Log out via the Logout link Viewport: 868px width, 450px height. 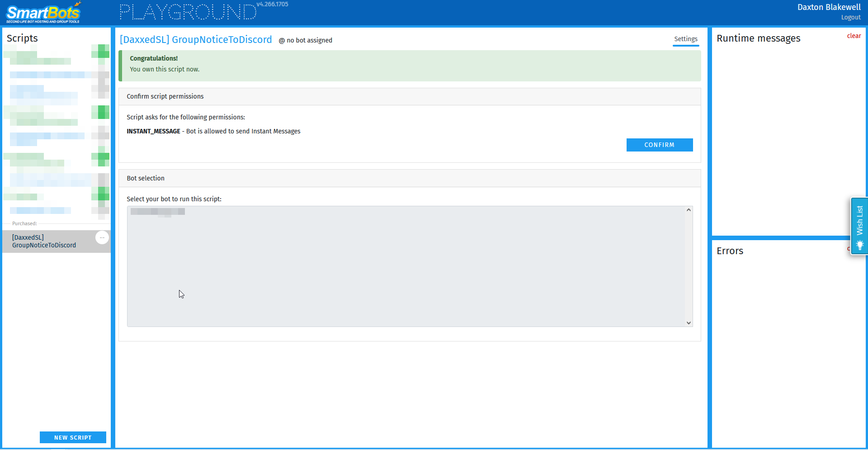click(850, 18)
